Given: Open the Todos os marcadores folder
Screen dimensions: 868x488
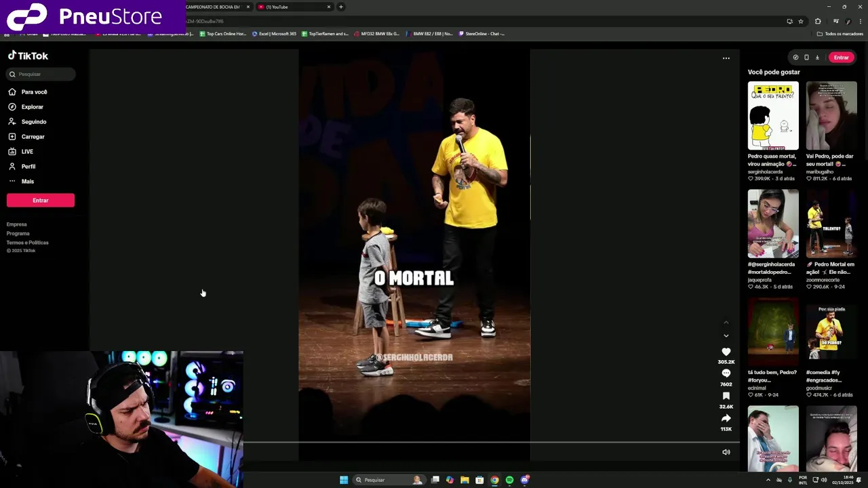Looking at the screenshot, I should pyautogui.click(x=840, y=33).
